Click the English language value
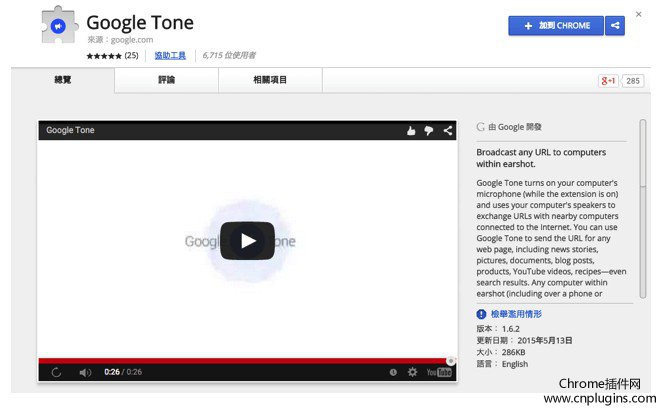 [x=515, y=364]
